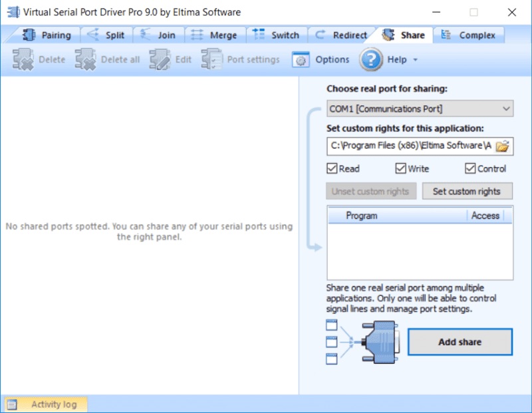
Task: Close the Virtual Serial Port Driver window
Action: (512, 12)
